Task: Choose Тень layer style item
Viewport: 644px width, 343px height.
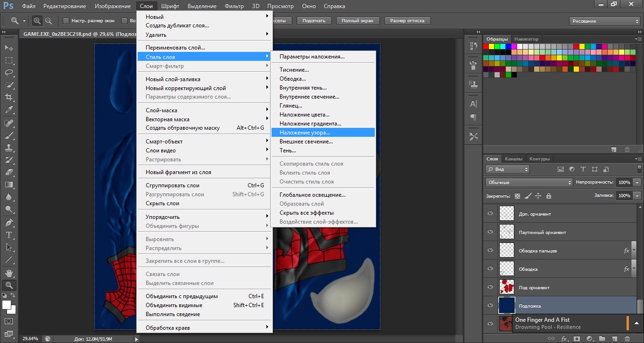Action: coord(323,151)
